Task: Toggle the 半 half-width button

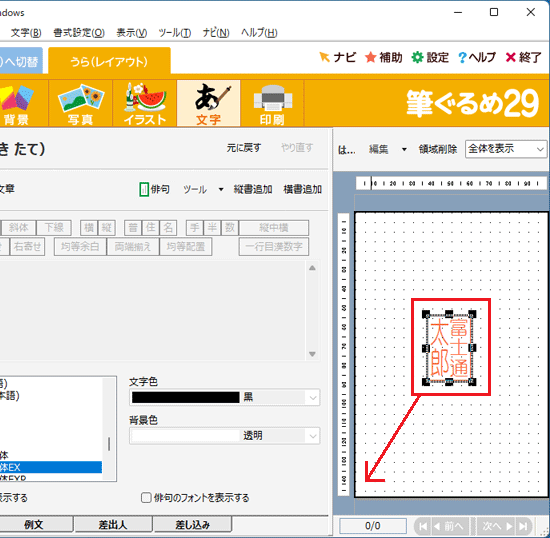Action: click(212, 228)
